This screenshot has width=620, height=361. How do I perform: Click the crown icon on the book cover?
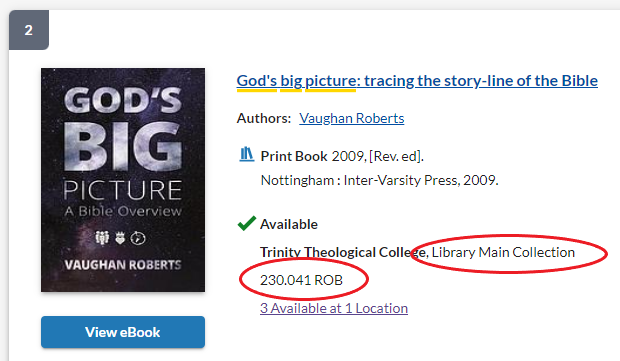point(120,238)
